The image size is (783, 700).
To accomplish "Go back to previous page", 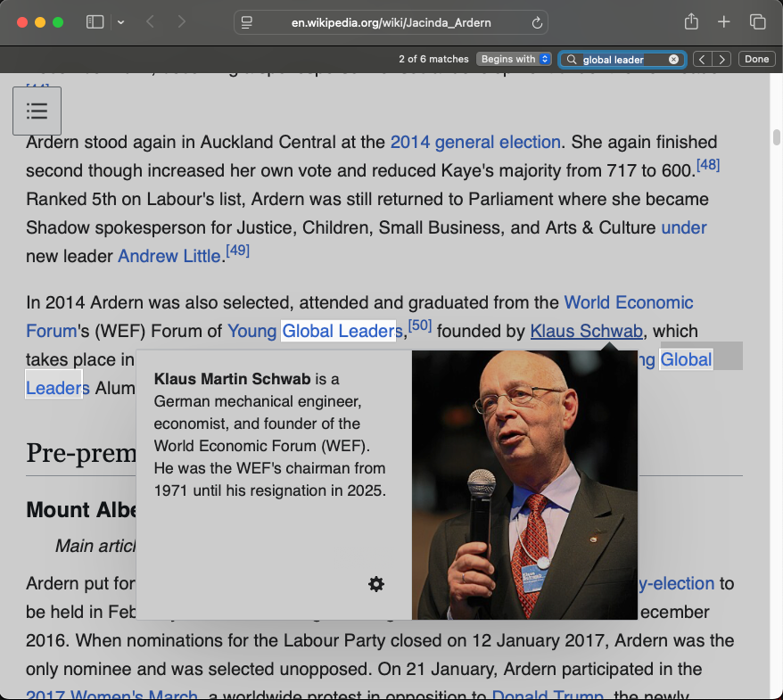I will click(x=151, y=22).
